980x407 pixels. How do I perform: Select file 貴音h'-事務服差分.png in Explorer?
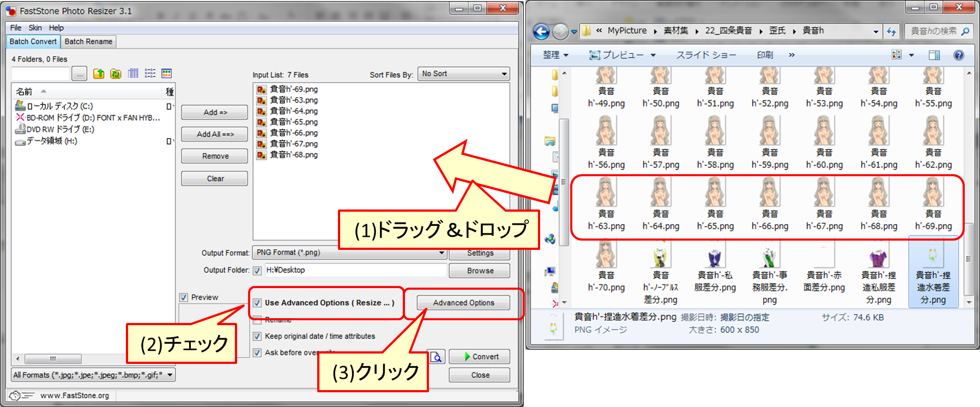click(770, 273)
